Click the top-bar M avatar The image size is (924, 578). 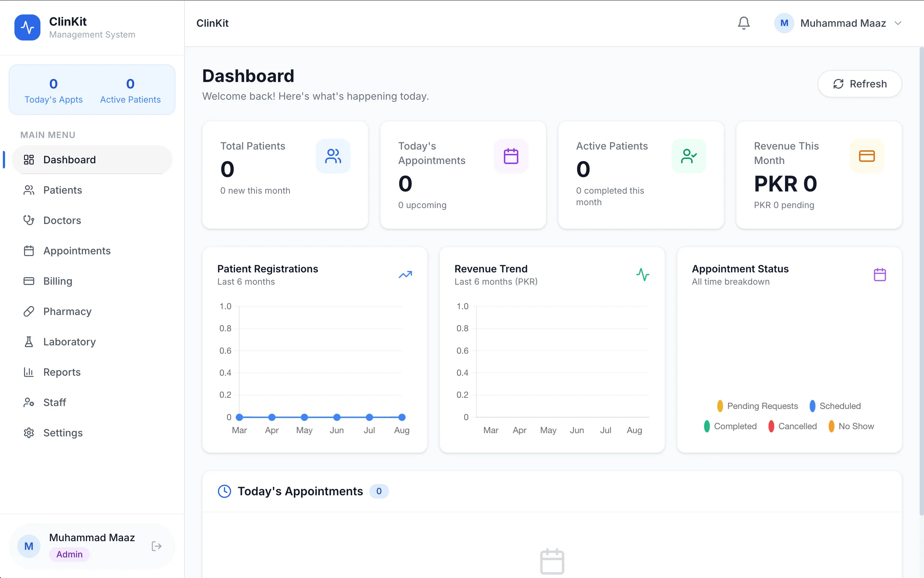click(x=784, y=23)
